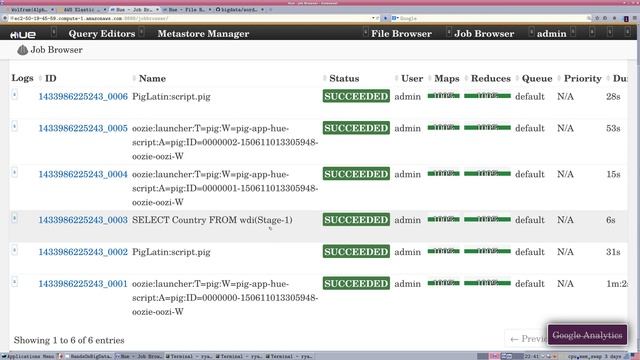Switch to Wolfram|Alpha browser tab

(29, 9)
